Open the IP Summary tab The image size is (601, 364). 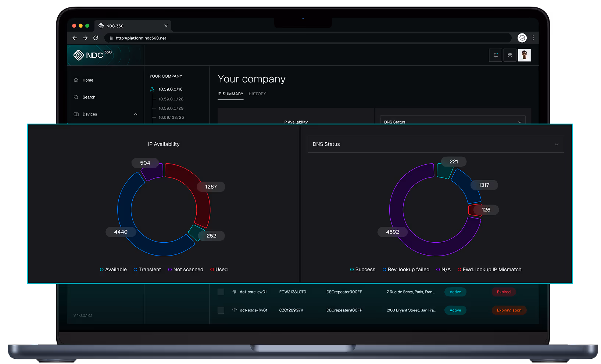(230, 94)
